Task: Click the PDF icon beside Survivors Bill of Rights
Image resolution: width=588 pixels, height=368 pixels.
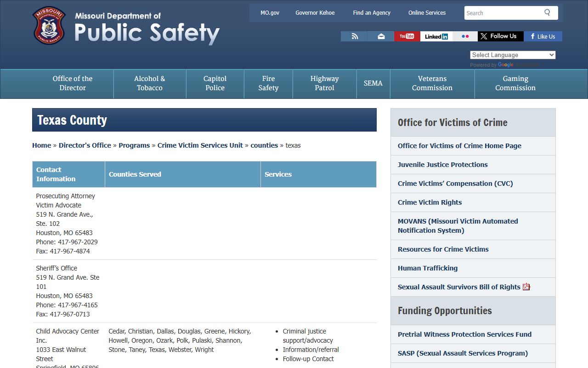Action: [x=526, y=287]
